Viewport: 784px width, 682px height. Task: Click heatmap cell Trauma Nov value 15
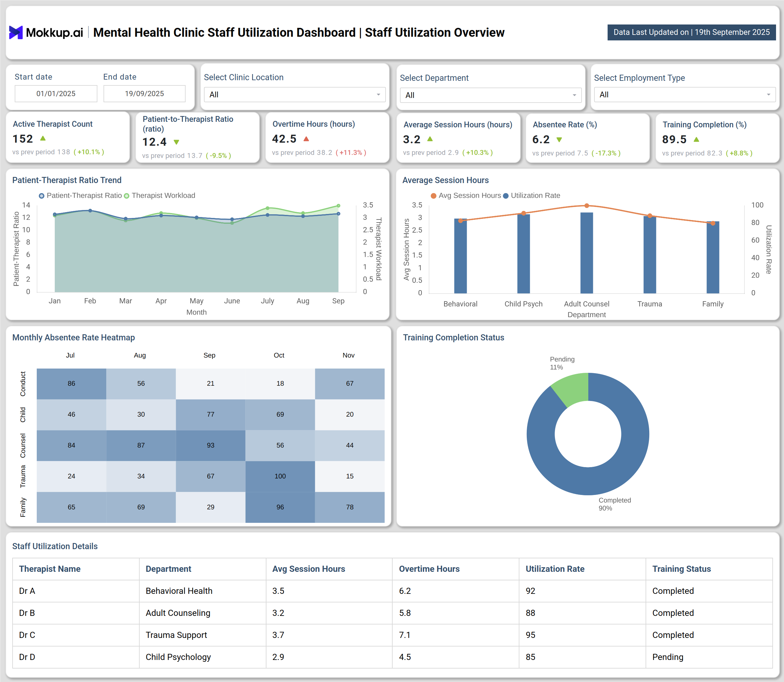coord(350,476)
